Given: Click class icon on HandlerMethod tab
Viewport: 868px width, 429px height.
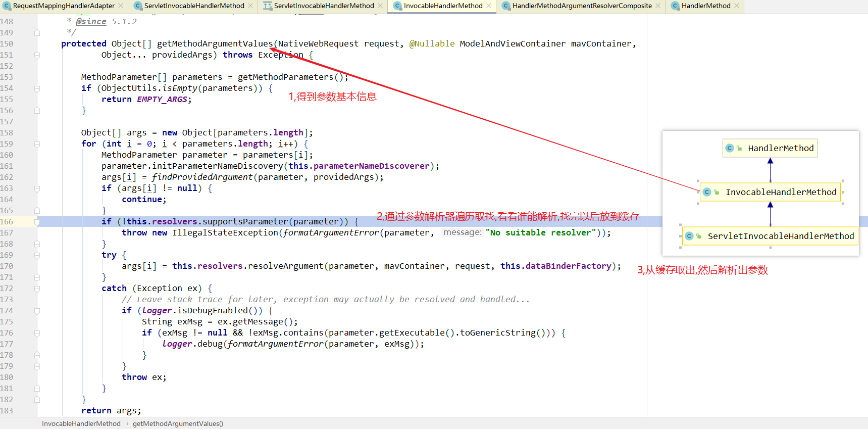Looking at the screenshot, I should click(x=675, y=6).
